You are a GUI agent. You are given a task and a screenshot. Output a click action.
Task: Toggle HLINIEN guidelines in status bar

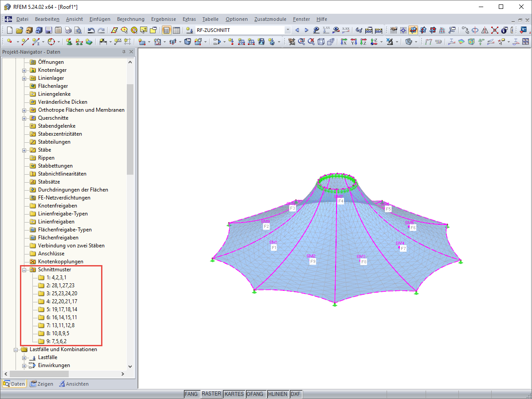pyautogui.click(x=278, y=394)
